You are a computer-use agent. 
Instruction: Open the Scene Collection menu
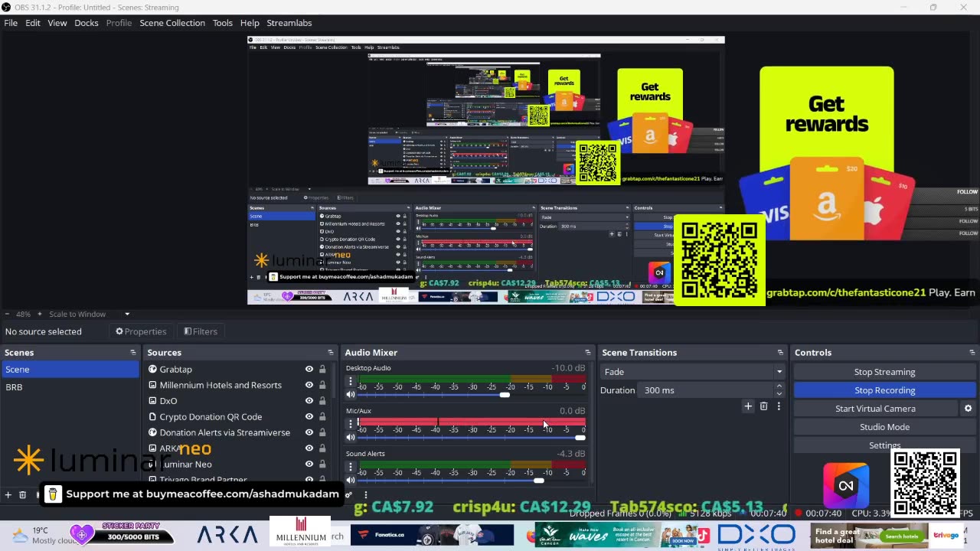pyautogui.click(x=172, y=23)
